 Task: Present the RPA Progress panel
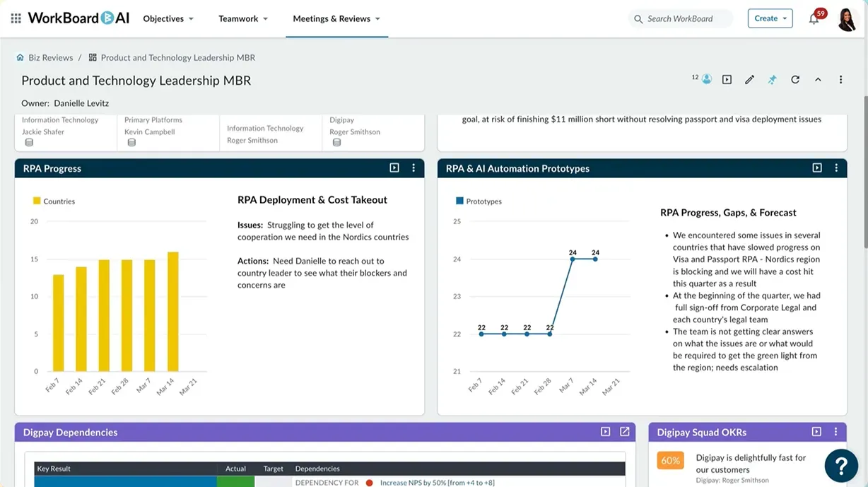tap(394, 168)
